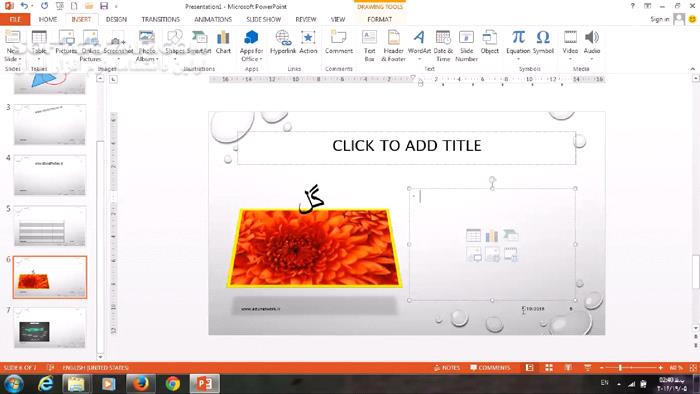700x394 pixels.
Task: Switch to Normal view in status bar
Action: pyautogui.click(x=529, y=368)
